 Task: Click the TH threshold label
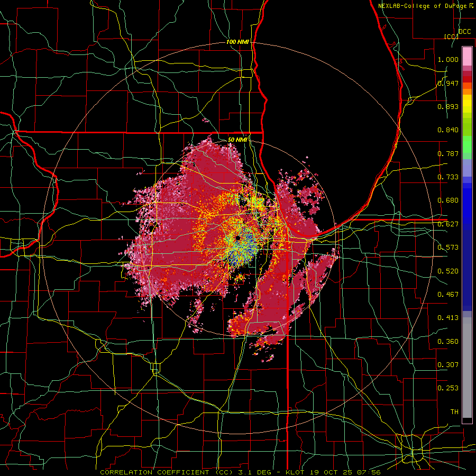pyautogui.click(x=454, y=412)
